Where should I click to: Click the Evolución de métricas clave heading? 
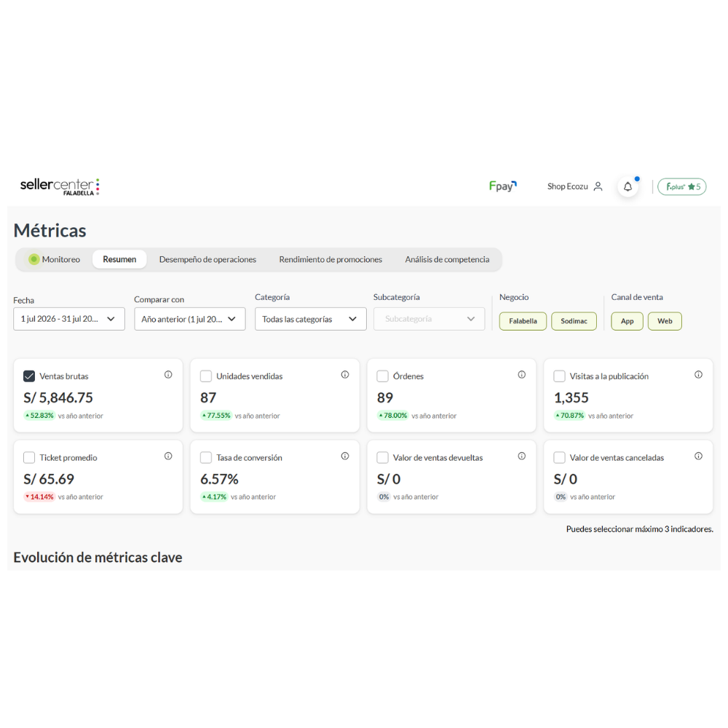(98, 557)
